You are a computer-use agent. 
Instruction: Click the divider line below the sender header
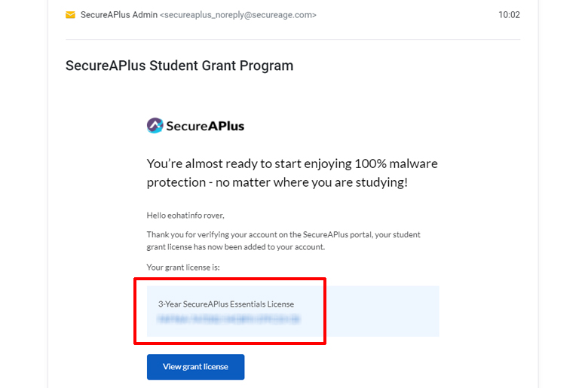tap(293, 39)
